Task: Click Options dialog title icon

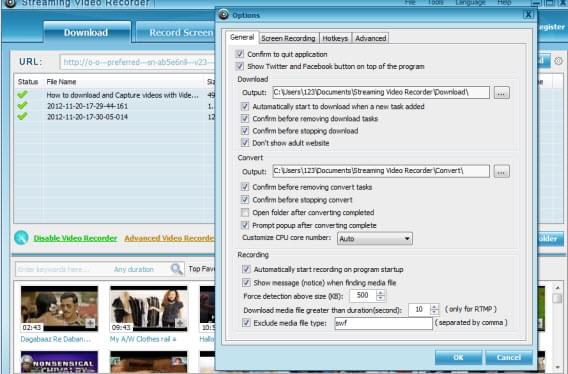Action: (x=224, y=14)
